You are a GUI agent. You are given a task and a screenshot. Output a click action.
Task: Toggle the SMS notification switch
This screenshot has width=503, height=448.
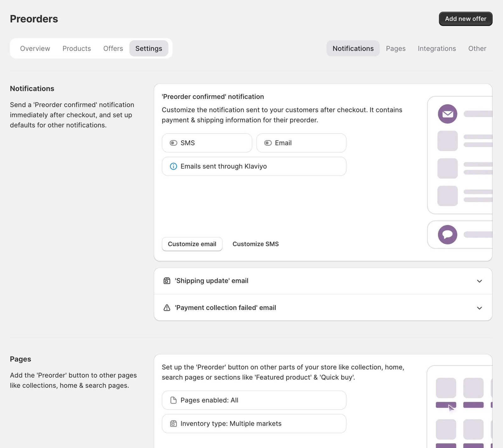pos(173,143)
